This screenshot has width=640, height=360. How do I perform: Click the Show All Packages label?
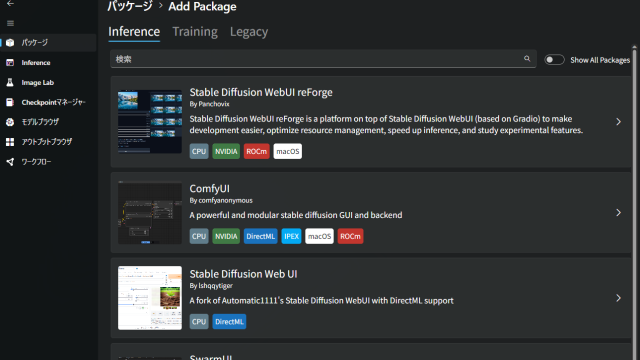click(600, 60)
